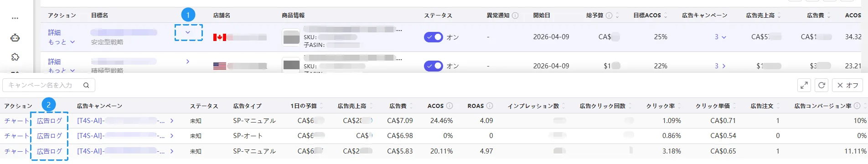The image size is (868, 164).
Task: Show info tooltip for 総予算 column
Action: 609,15
